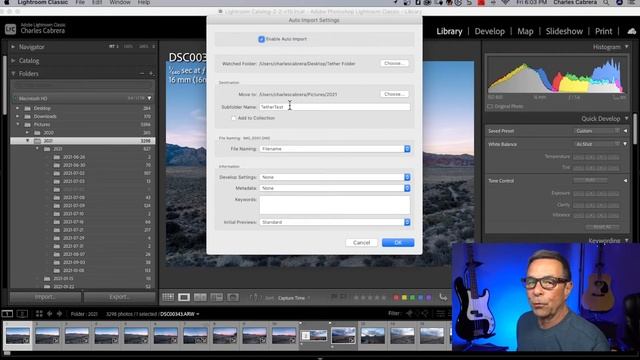Open Apple menu
The image size is (640, 360).
pos(7,2)
